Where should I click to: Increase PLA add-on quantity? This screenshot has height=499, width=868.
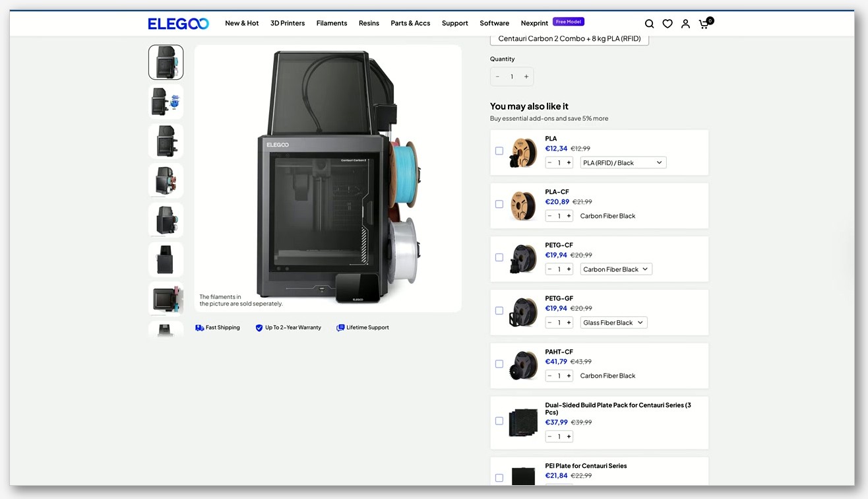569,162
